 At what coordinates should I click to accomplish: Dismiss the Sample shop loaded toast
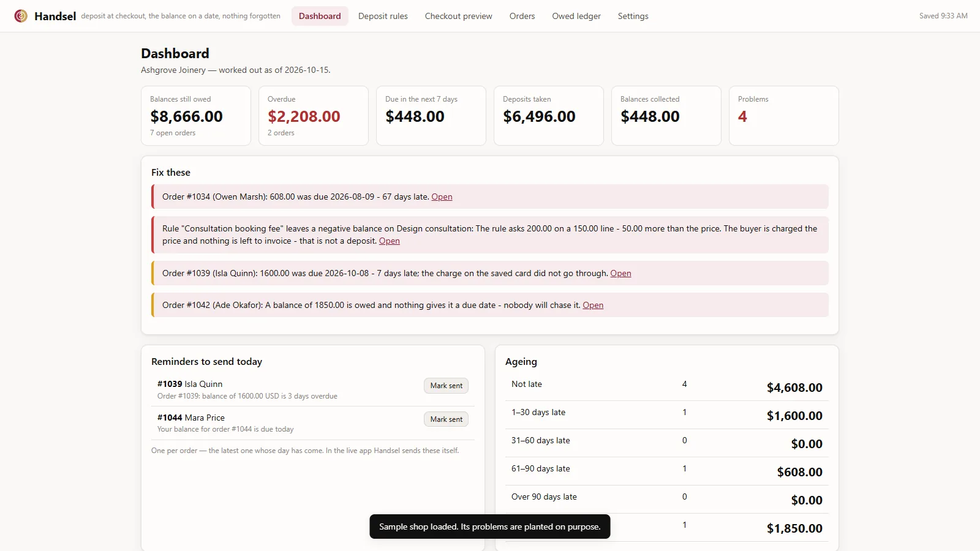tap(490, 527)
